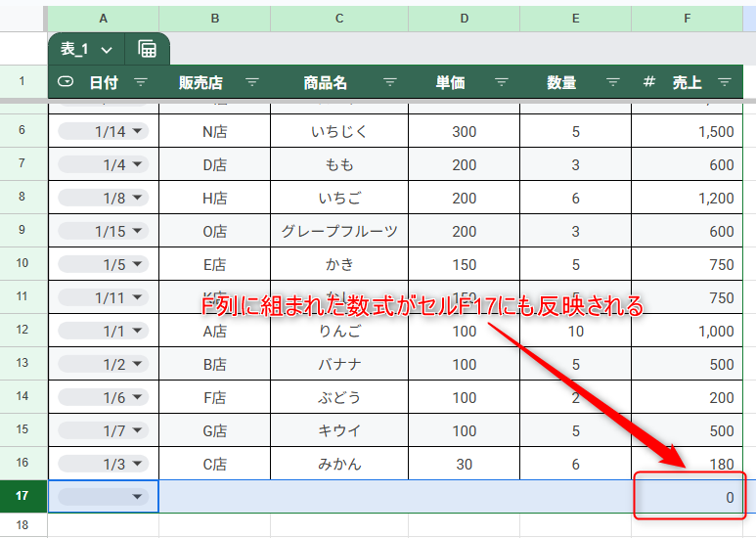Image resolution: width=756 pixels, height=538 pixels.
Task: Click the dropdown type icon before 日付
Action: (x=66, y=83)
